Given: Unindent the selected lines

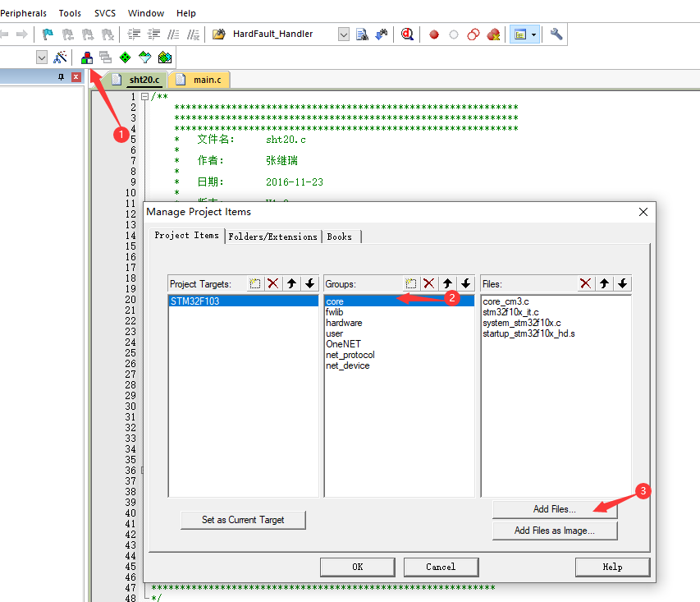Looking at the screenshot, I should pyautogui.click(x=153, y=34).
